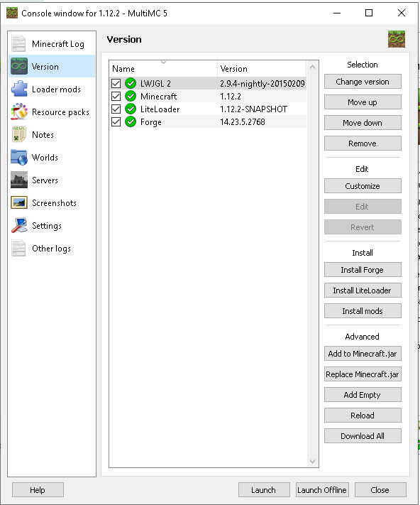Image resolution: width=420 pixels, height=505 pixels.
Task: Click the Reload button
Action: 363,415
